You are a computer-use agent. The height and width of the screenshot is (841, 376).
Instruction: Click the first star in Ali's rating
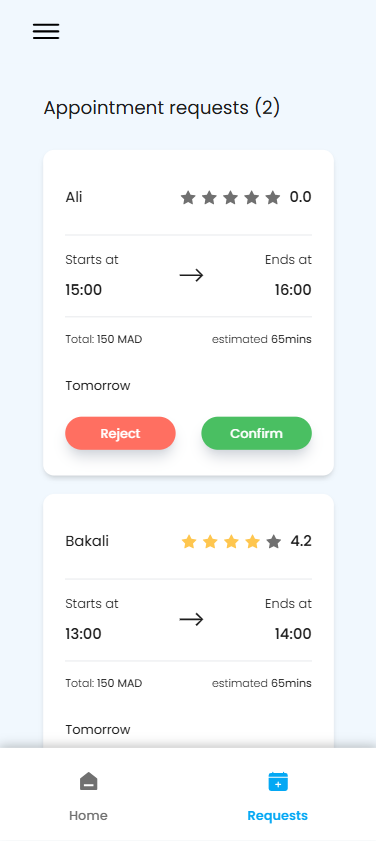pos(188,198)
